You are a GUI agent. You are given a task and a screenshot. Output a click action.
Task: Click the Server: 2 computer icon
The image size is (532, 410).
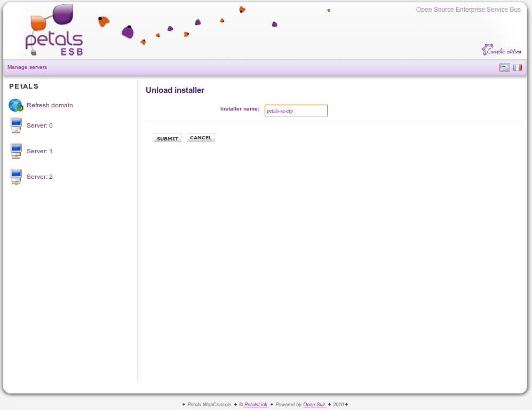16,177
